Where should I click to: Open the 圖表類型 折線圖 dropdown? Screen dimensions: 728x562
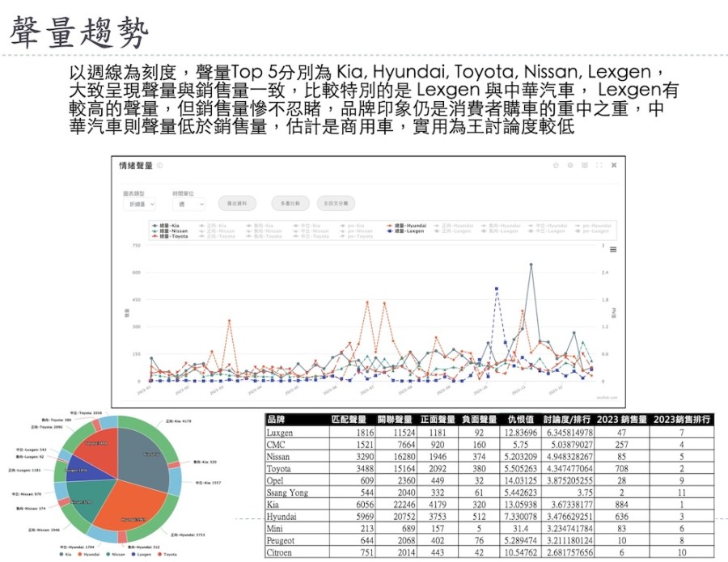139,205
